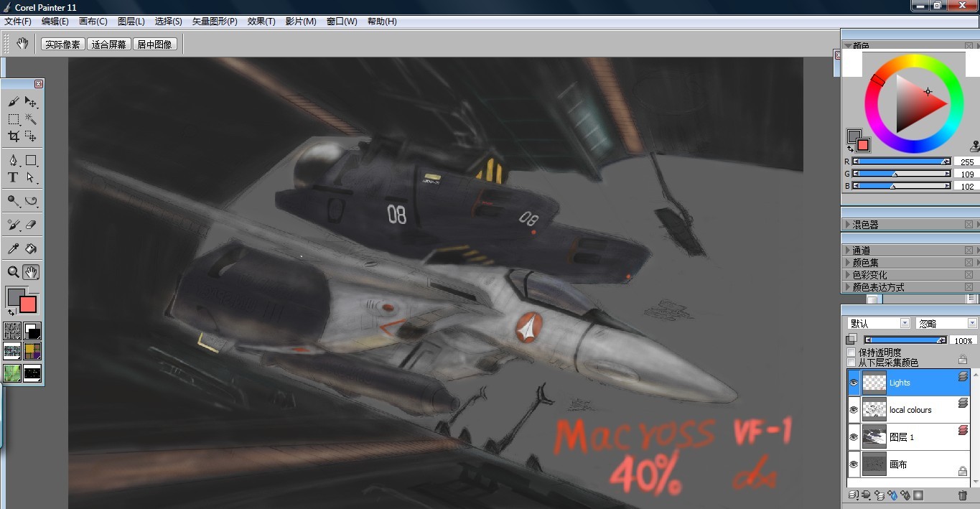Click the new liquid ink layer icon

tap(905, 495)
